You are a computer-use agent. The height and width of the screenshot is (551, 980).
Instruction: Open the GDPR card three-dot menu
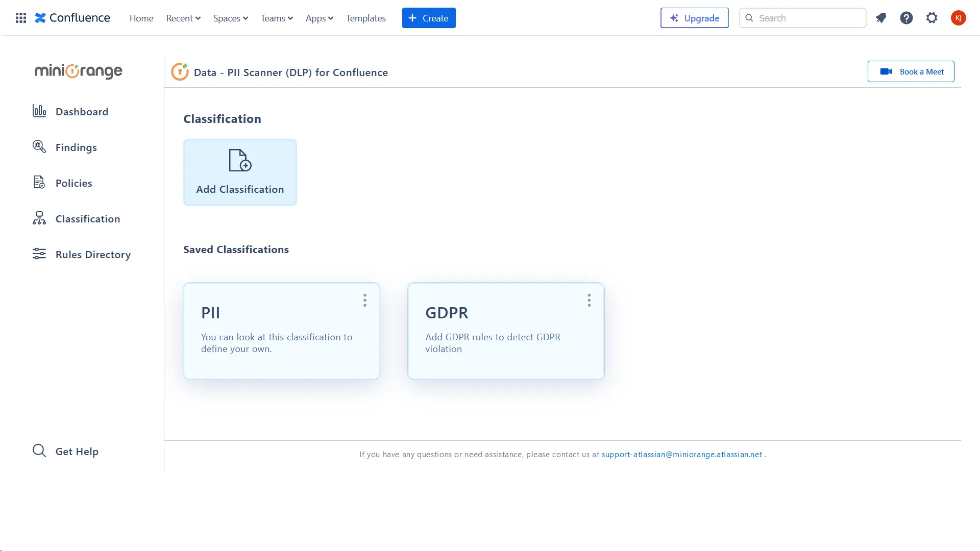pos(589,300)
